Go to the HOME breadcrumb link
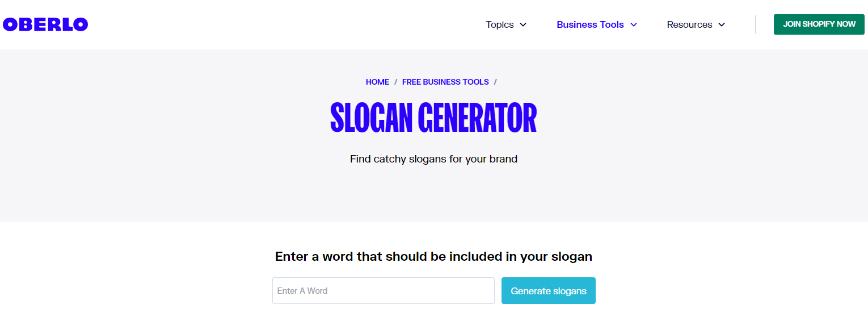The width and height of the screenshot is (868, 321). [377, 82]
